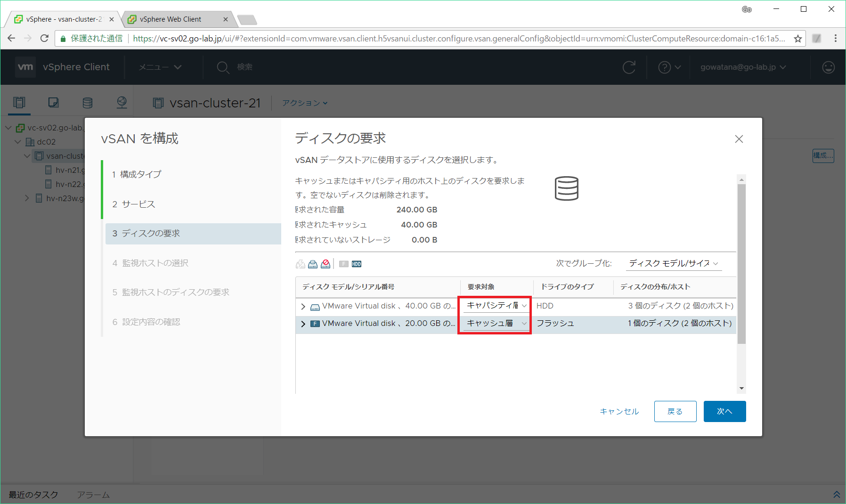Screen dimensions: 846x504
Task: Click browser extension icon beside the star
Action: tap(817, 39)
